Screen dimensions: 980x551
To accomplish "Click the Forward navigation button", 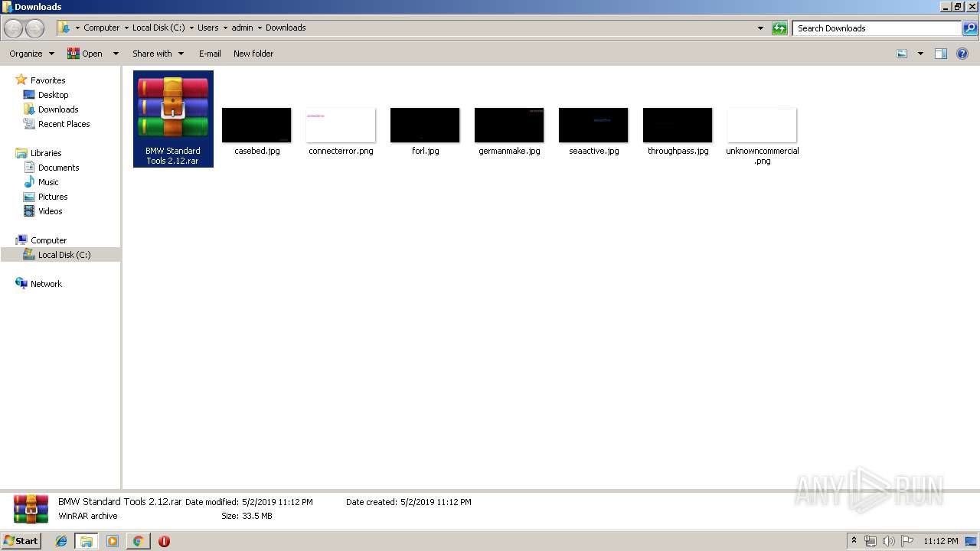I will (34, 28).
